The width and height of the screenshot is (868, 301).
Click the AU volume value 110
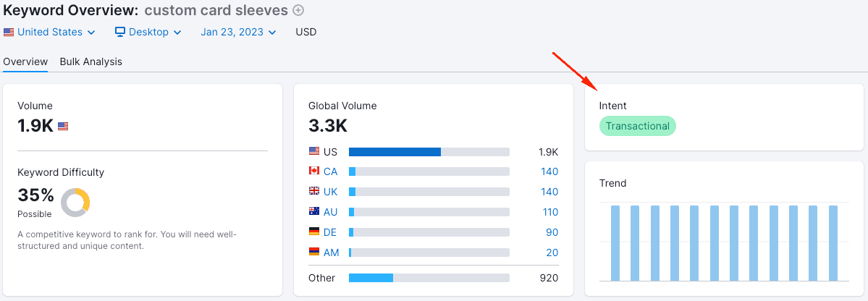550,212
